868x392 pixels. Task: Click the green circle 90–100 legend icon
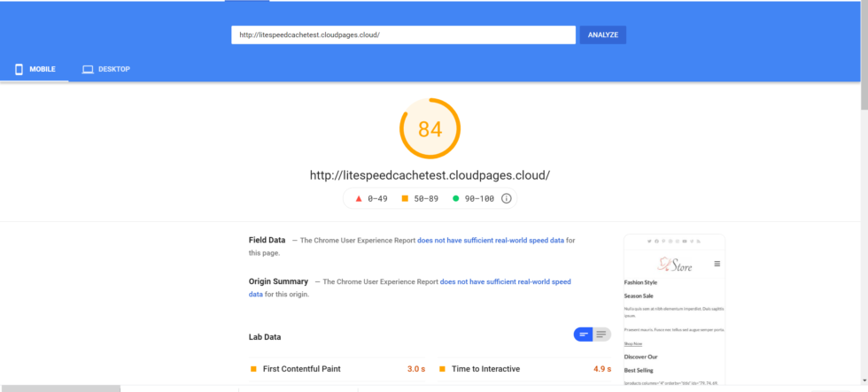pyautogui.click(x=456, y=199)
